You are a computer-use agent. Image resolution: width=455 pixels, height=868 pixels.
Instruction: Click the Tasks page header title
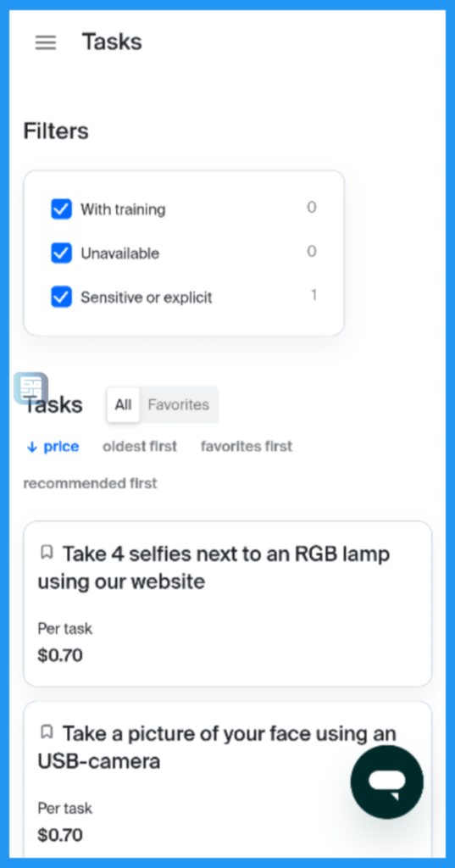pos(112,42)
